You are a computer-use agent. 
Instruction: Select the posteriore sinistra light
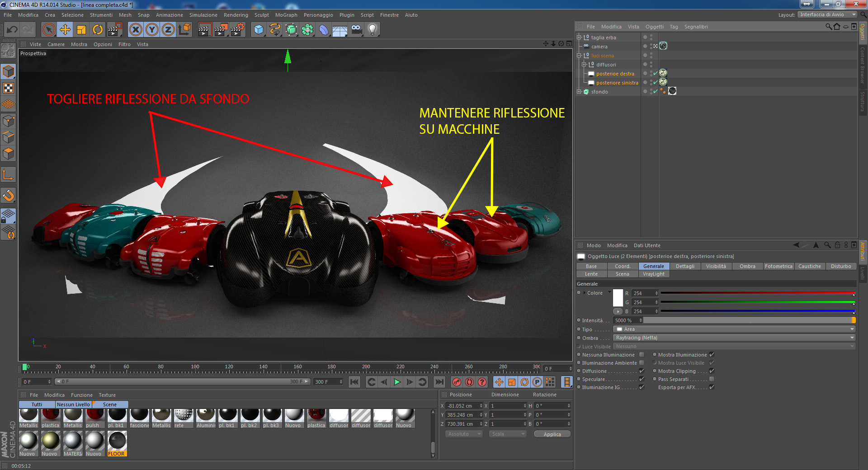click(617, 83)
